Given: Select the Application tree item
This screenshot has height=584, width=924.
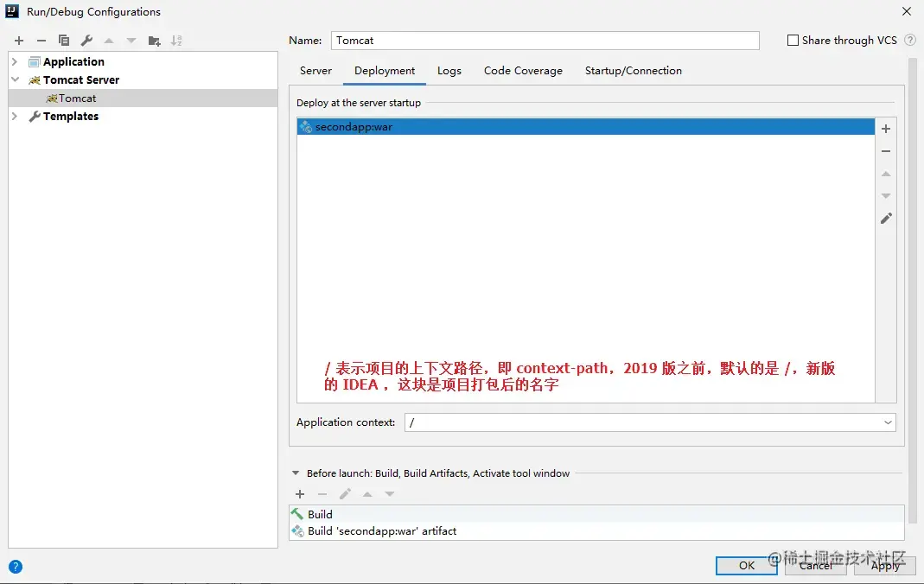Looking at the screenshot, I should point(73,62).
